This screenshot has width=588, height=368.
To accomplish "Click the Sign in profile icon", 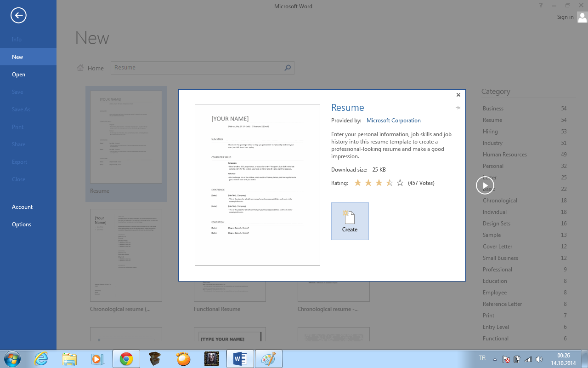I will tap(582, 17).
